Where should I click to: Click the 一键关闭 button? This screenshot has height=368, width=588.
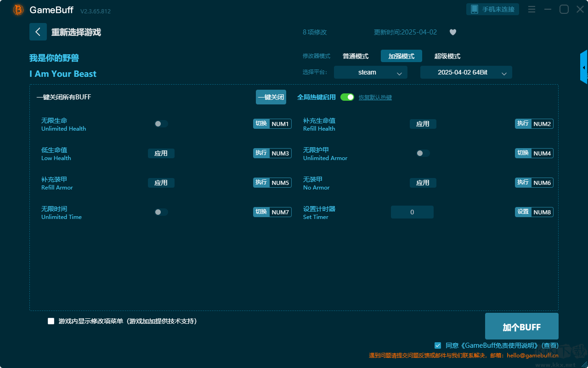271,97
